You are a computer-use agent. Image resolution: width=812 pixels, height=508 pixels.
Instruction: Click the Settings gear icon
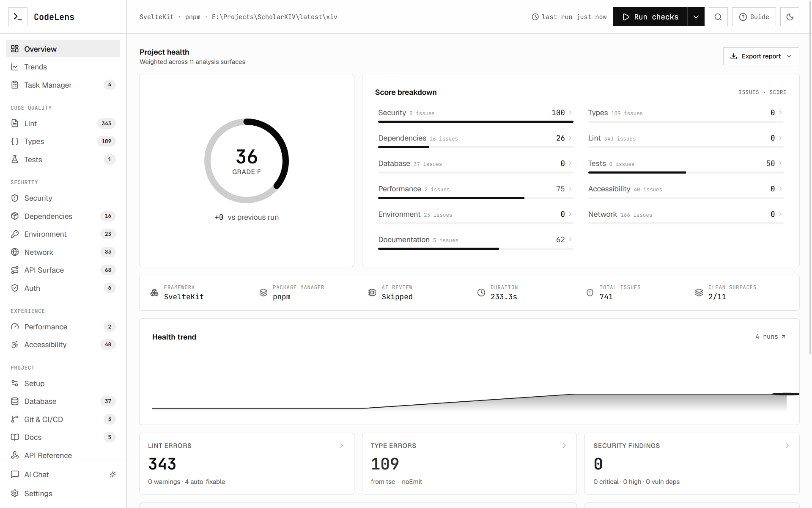pyautogui.click(x=15, y=493)
